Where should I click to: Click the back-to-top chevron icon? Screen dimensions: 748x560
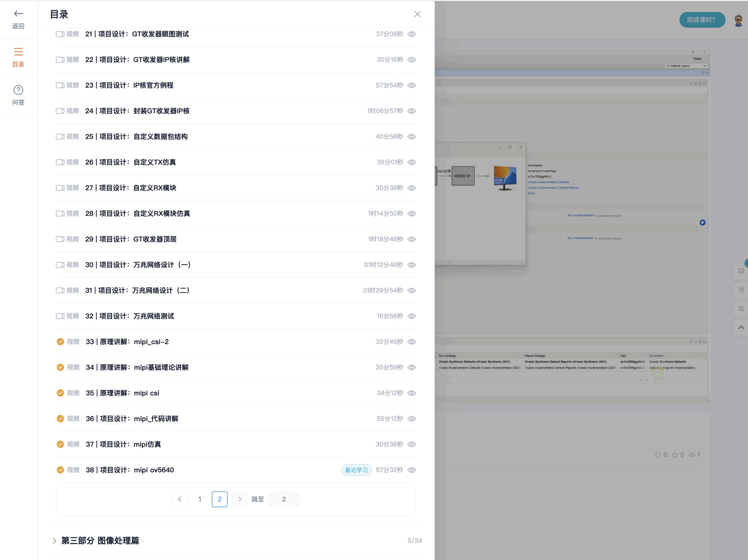[x=741, y=327]
